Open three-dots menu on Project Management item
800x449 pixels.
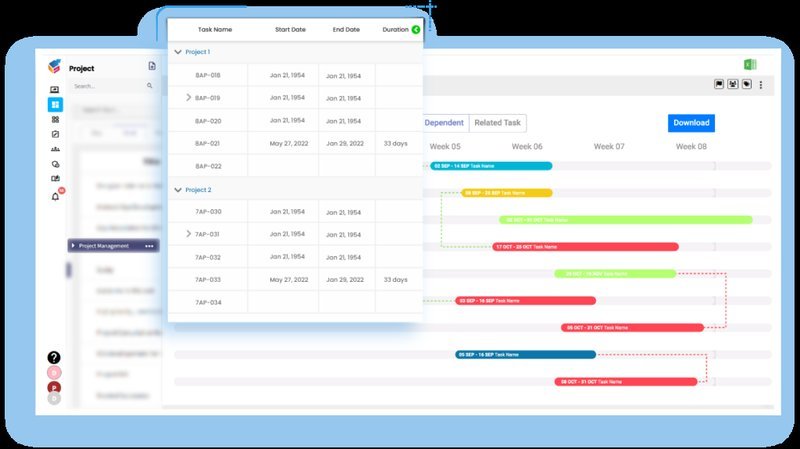coord(149,246)
